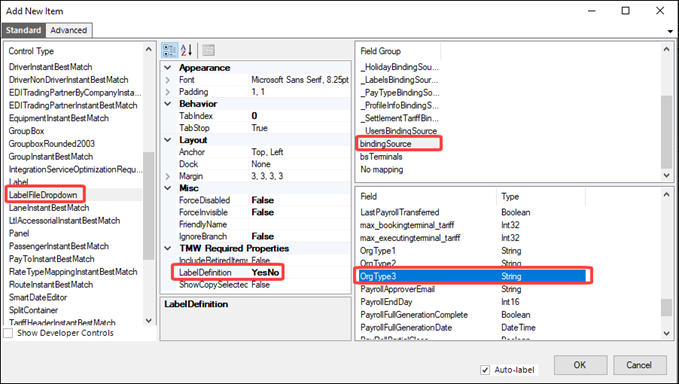
Task: Toggle the Auto-label checkbox
Action: click(x=485, y=370)
